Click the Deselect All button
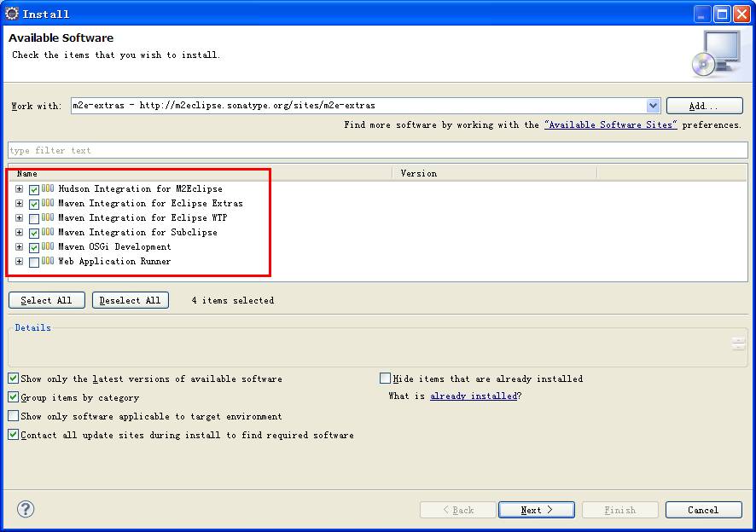This screenshot has height=532, width=756. 131,300
